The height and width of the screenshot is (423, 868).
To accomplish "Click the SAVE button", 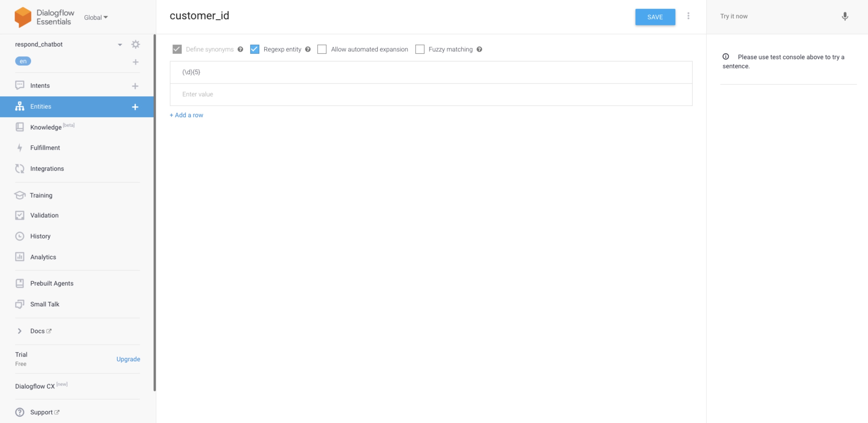I will click(x=655, y=17).
